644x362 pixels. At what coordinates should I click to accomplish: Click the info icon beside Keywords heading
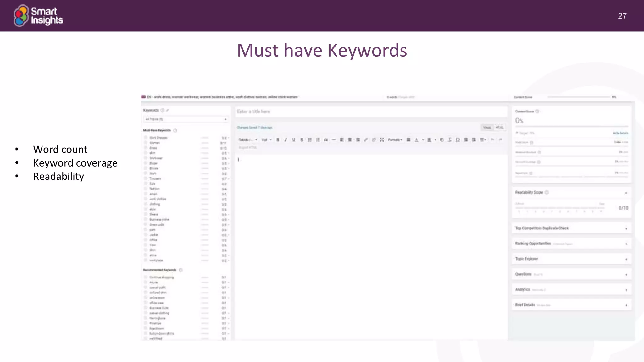[163, 110]
